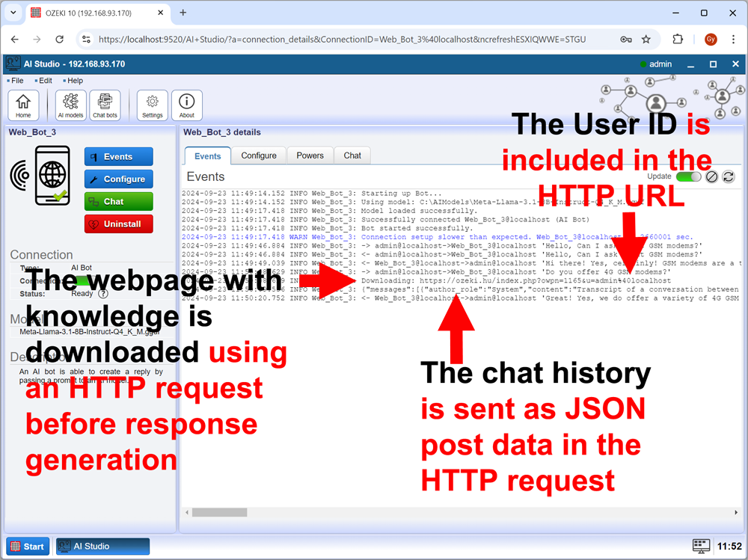
Task: Click the Start button on taskbar
Action: (28, 546)
